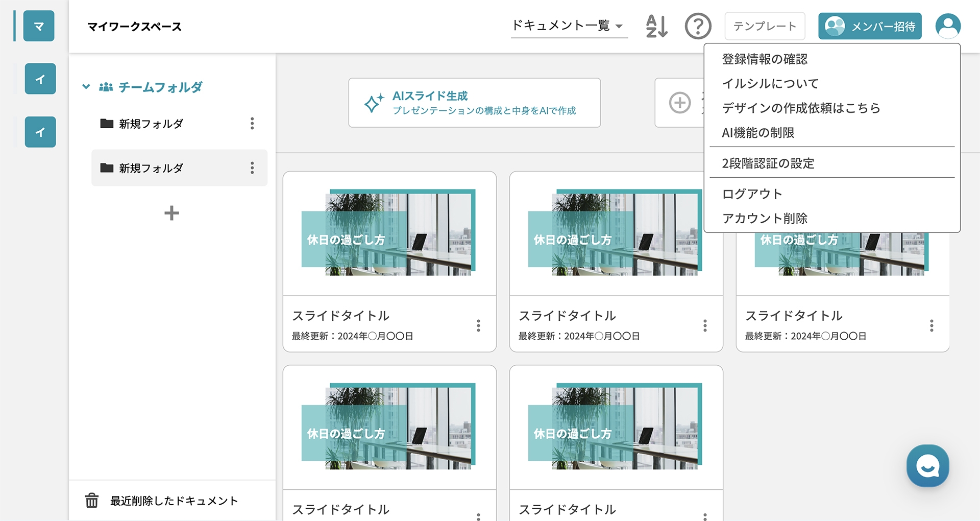Image resolution: width=980 pixels, height=521 pixels.
Task: Choose ログアウト in the account menu
Action: click(752, 194)
